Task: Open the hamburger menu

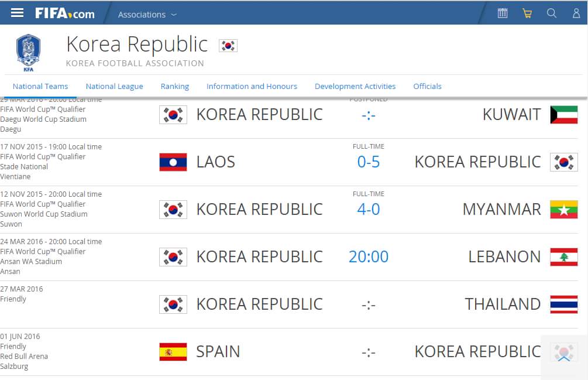Action: (x=18, y=13)
